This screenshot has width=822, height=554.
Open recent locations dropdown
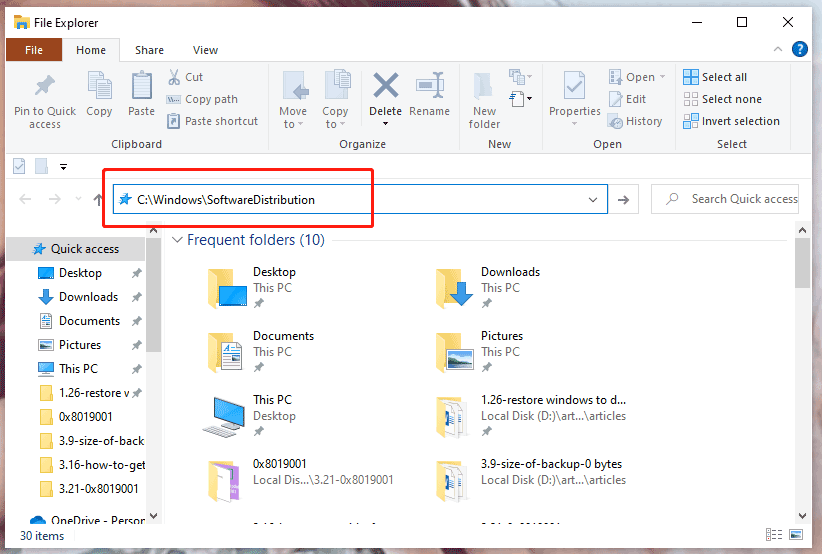click(78, 199)
